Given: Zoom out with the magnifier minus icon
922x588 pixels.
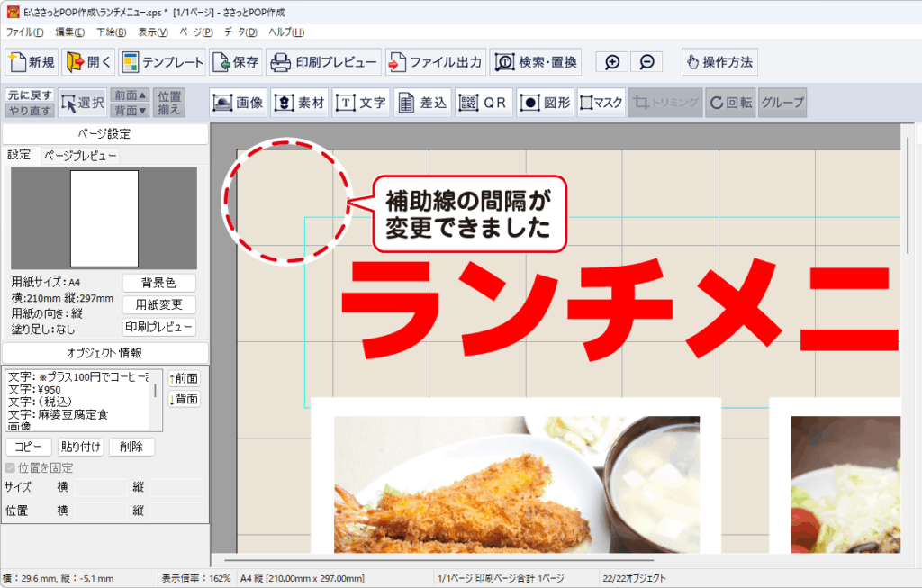Looking at the screenshot, I should [x=646, y=62].
